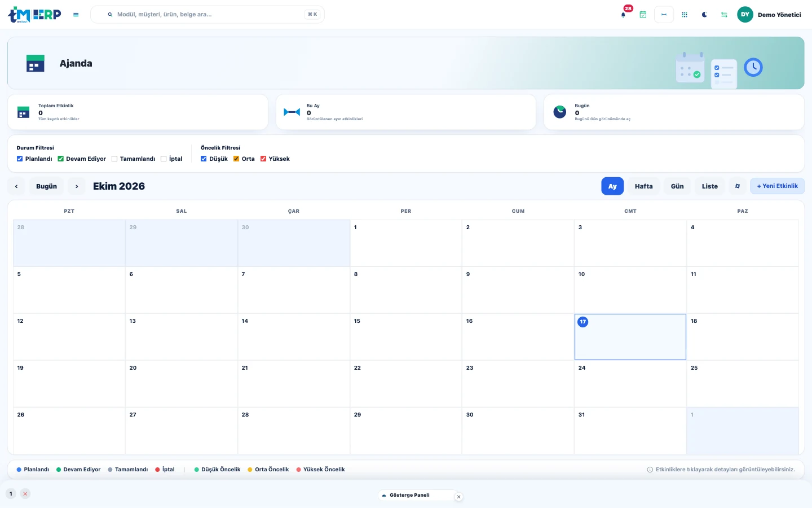Click the Bugün card clock icon
Image resolution: width=812 pixels, height=508 pixels.
coord(560,112)
